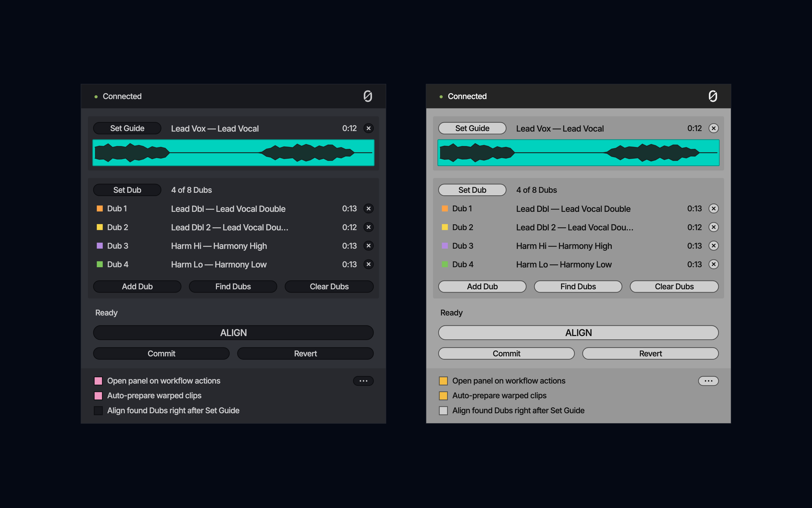Viewport: 812px width, 508px height.
Task: Start ALIGN in the dark panel
Action: (x=233, y=333)
